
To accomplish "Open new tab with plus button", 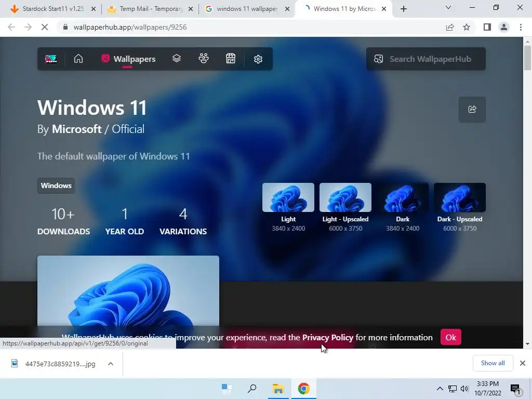I will 403,9.
